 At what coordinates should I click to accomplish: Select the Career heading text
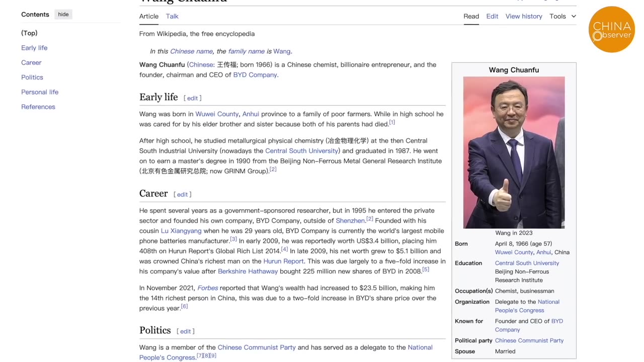153,194
